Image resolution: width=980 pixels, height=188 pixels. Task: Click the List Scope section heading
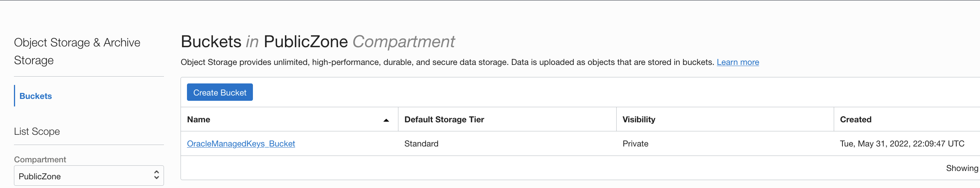[x=37, y=131]
